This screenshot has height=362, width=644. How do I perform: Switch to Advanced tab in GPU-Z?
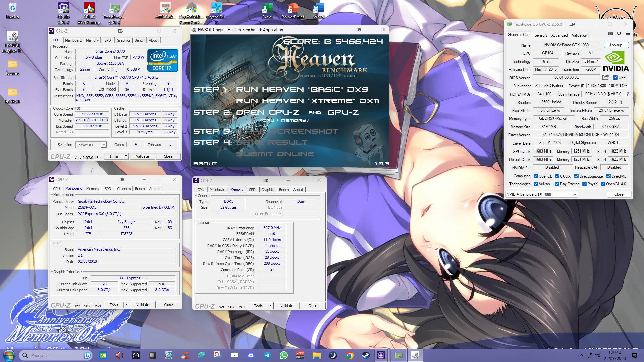point(559,35)
